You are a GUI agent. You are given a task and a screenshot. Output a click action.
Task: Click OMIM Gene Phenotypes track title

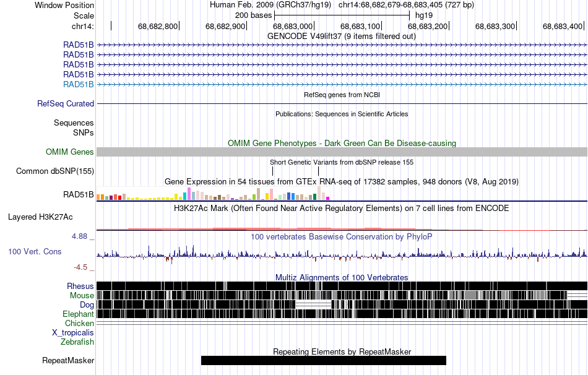coord(342,143)
